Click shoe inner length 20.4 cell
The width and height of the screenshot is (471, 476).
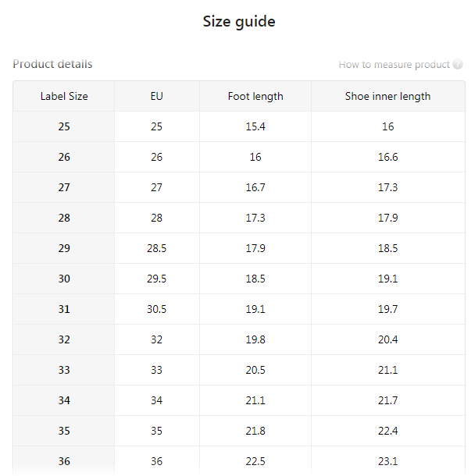(x=388, y=339)
